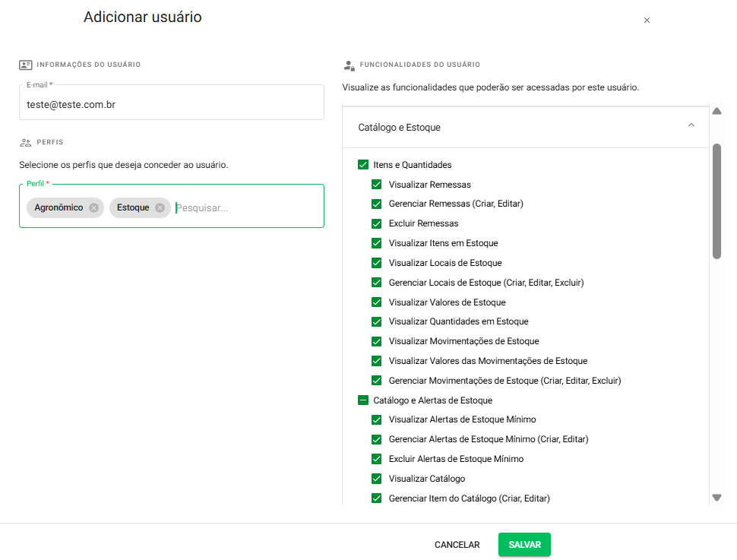Toggle Catálogo e Alertas de Estoque checkbox
This screenshot has width=737, height=560.
point(362,400)
